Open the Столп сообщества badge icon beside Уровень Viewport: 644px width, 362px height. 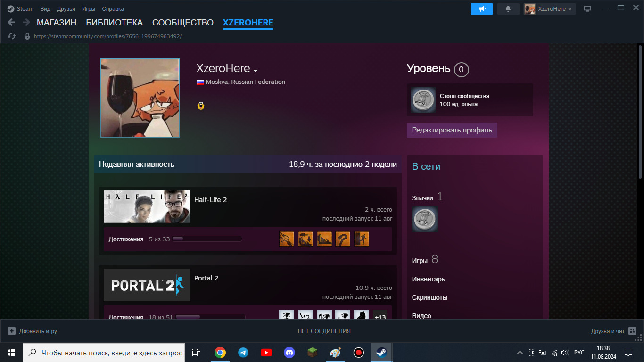tap(423, 100)
